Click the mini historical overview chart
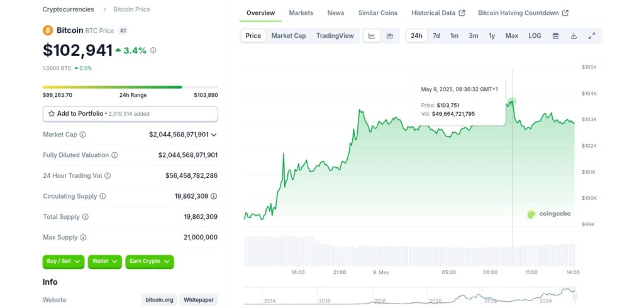Image resolution: width=644 pixels, height=308 pixels. point(409,295)
